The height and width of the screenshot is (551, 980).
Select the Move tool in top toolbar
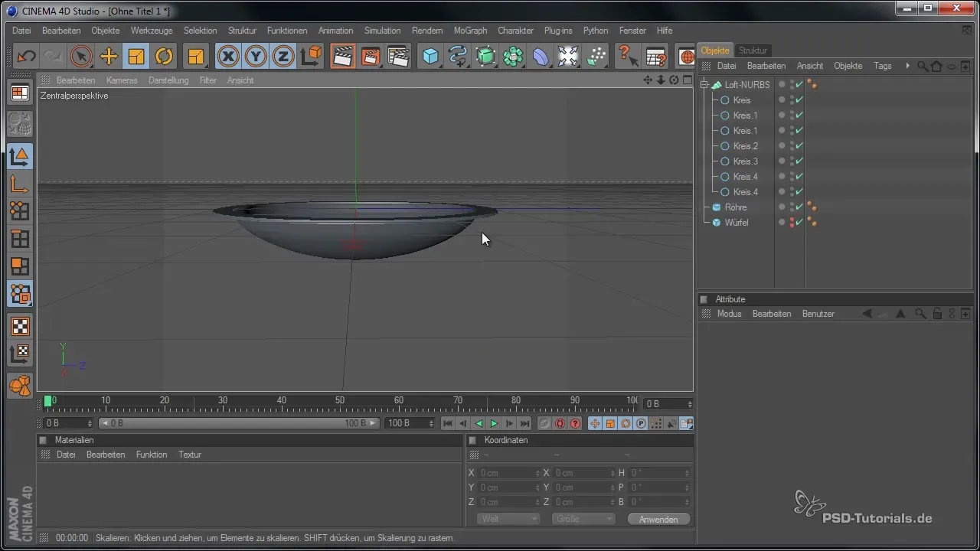[x=109, y=56]
